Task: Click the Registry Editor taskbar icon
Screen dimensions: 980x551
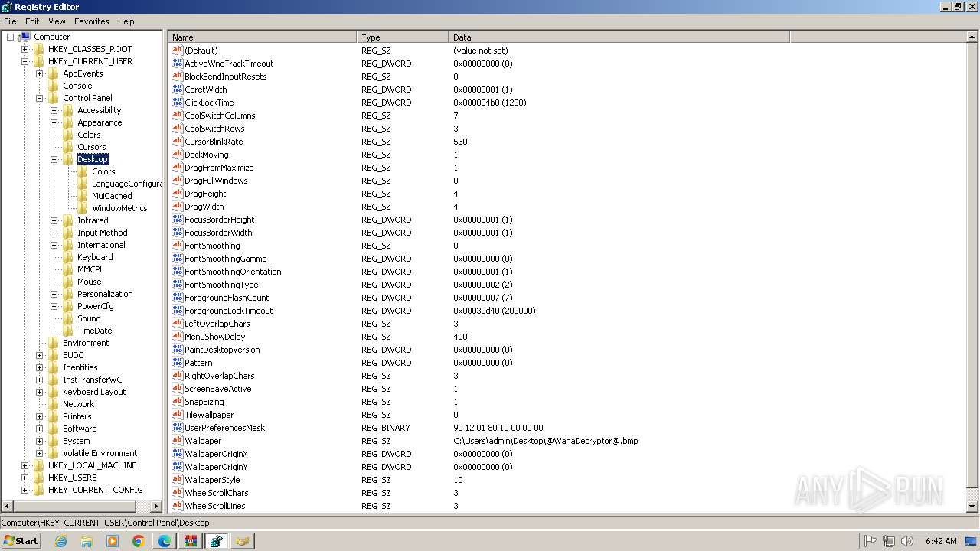Action: (217, 541)
